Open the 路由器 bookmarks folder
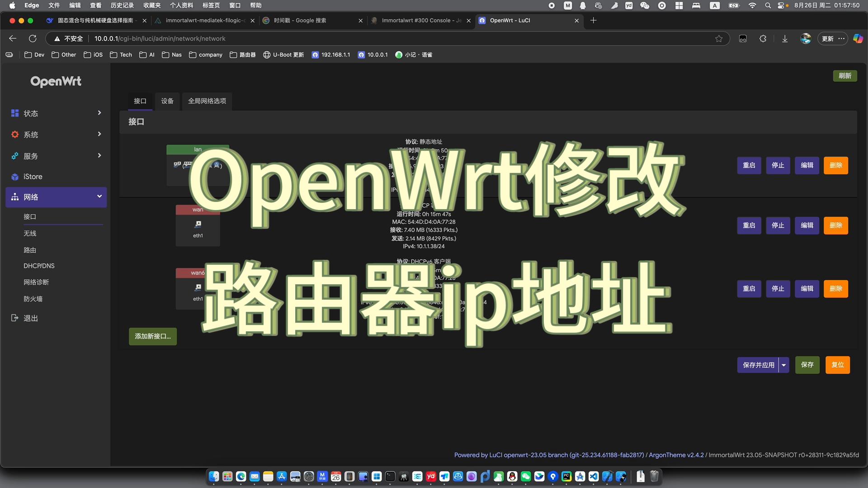 coord(243,55)
